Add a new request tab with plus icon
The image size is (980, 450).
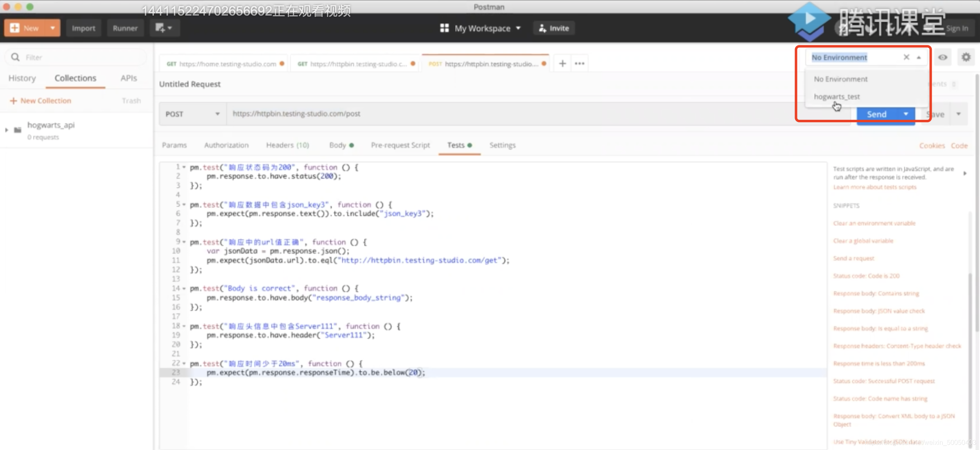click(562, 63)
